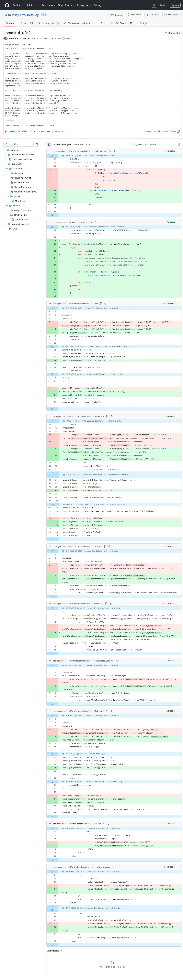Click the Sign up button

(x=175, y=5)
